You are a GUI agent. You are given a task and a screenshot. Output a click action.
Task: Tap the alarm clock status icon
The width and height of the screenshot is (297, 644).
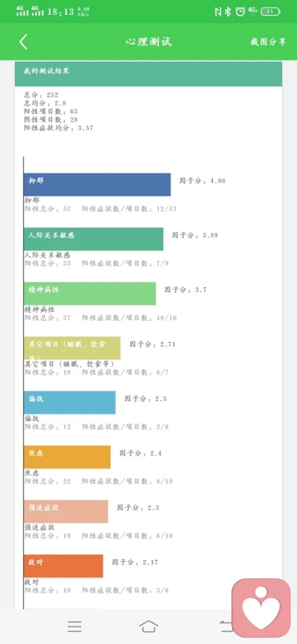(240, 12)
